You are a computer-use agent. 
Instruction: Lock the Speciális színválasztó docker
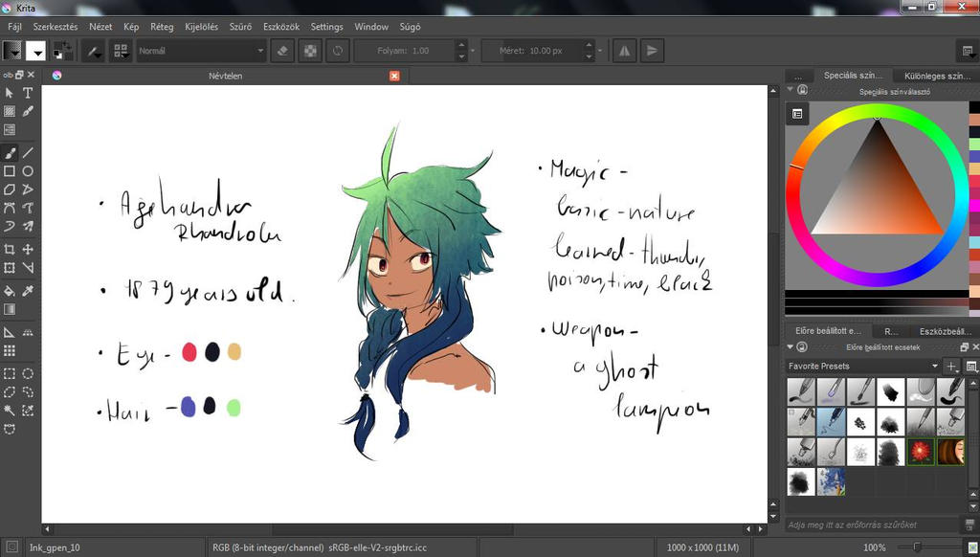[803, 90]
